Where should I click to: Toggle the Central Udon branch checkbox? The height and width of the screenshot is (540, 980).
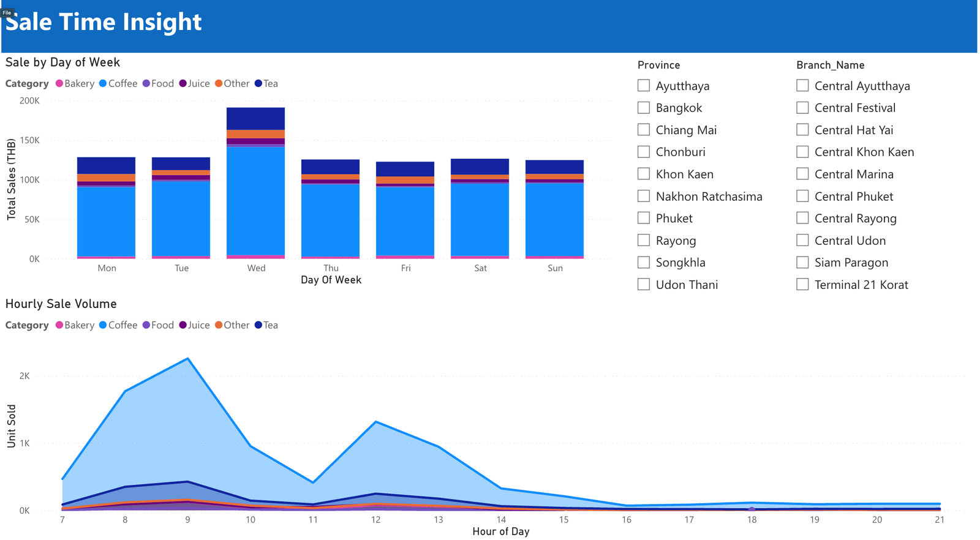[x=802, y=240]
